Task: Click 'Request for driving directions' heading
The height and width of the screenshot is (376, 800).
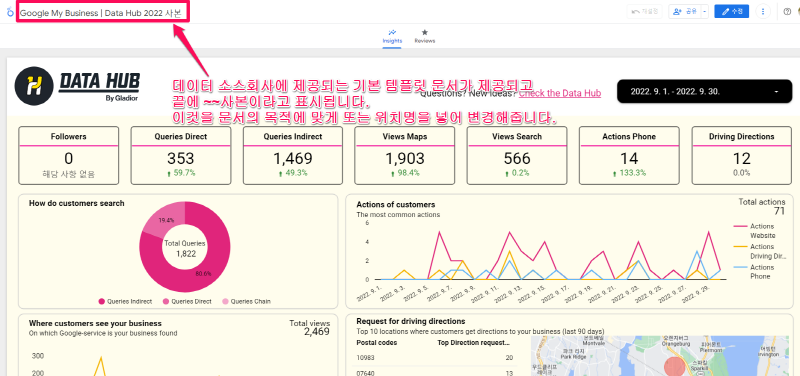Action: [x=411, y=321]
